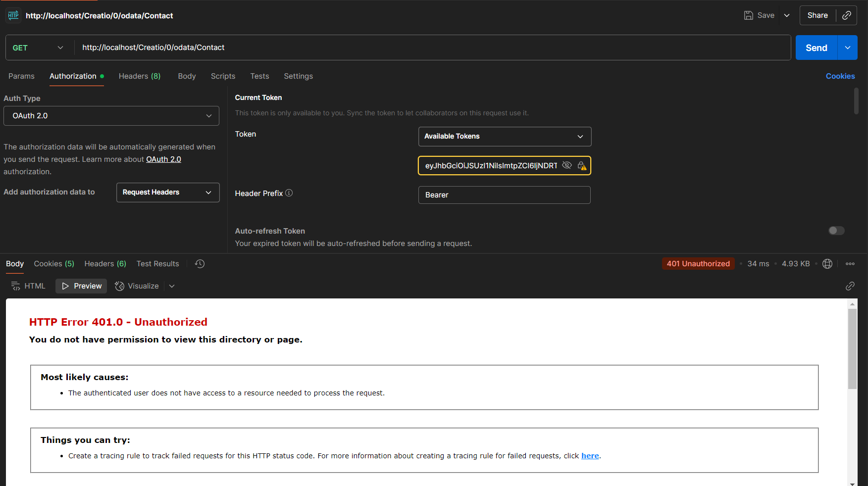Image resolution: width=868 pixels, height=486 pixels.
Task: Open the OAuth 2.0 documentation link
Action: (x=163, y=159)
